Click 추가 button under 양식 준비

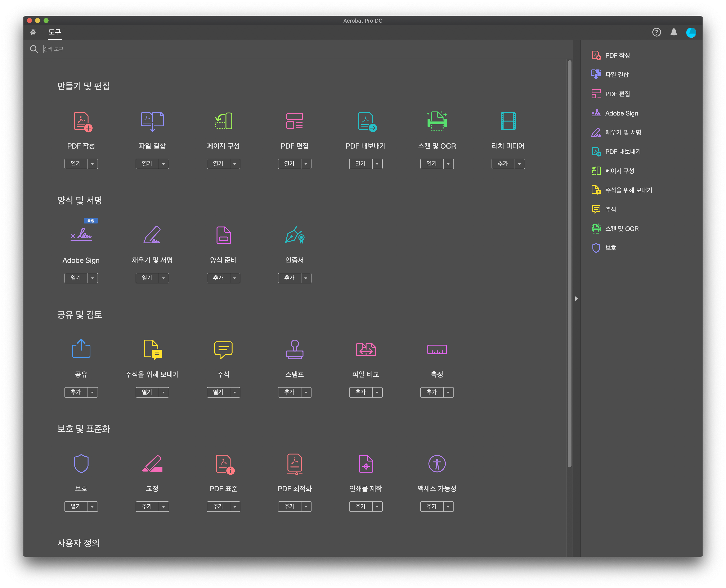[218, 278]
